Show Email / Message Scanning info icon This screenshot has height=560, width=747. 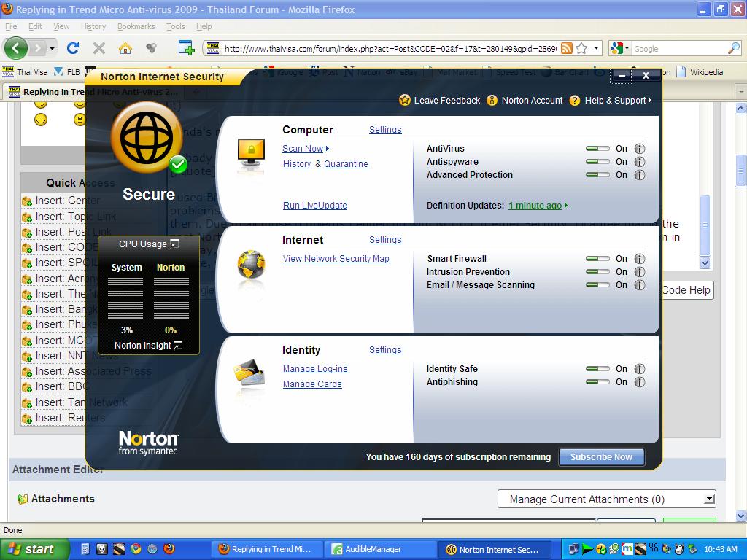639,285
